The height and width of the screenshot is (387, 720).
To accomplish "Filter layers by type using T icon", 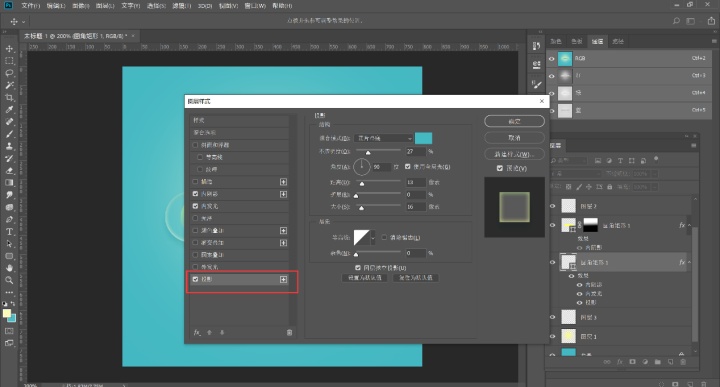I will 620,161.
